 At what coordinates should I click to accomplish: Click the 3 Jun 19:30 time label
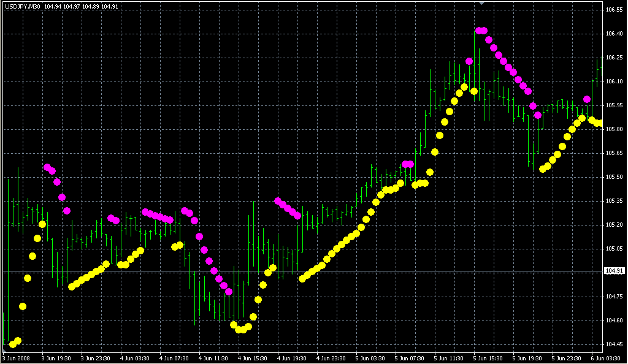click(56, 358)
